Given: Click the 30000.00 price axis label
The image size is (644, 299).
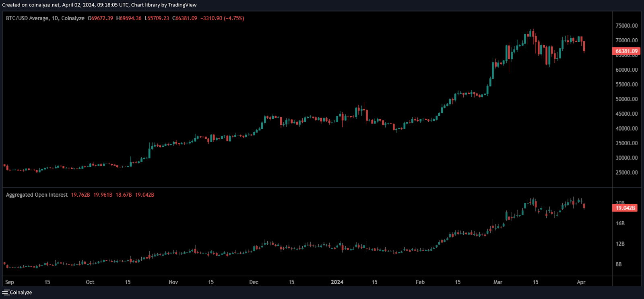Looking at the screenshot, I should (627, 158).
